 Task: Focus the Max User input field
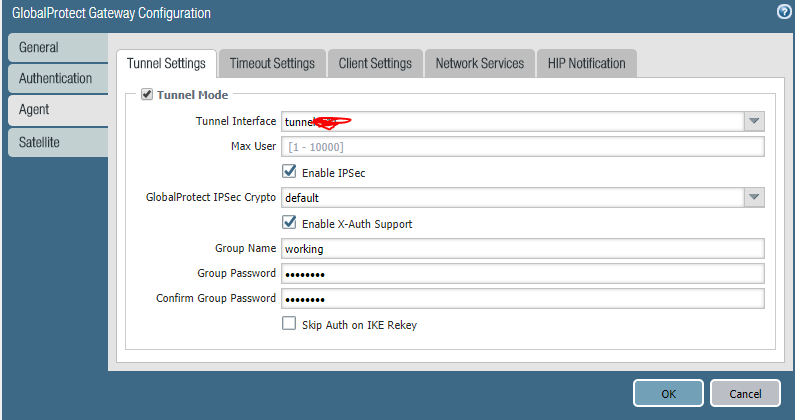(x=523, y=147)
